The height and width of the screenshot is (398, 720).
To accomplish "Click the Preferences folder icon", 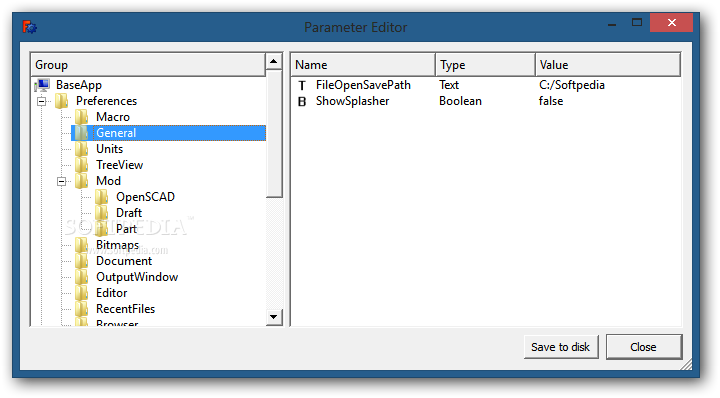I will [x=62, y=101].
